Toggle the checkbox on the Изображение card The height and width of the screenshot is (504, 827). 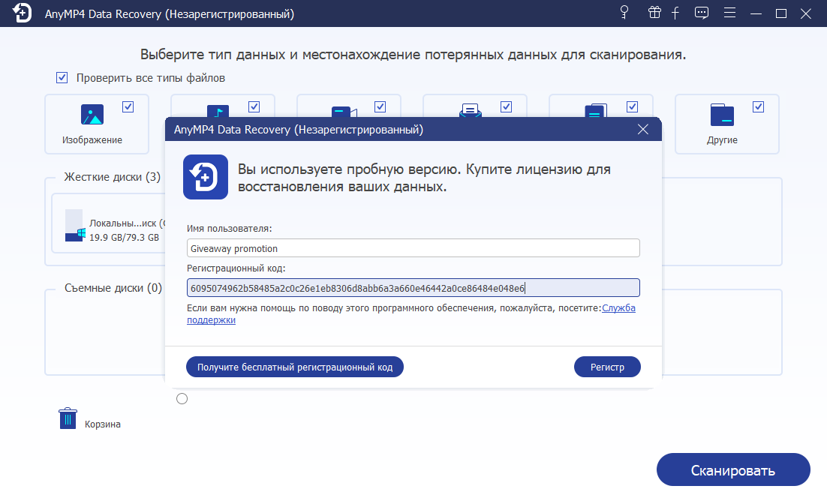[x=128, y=107]
